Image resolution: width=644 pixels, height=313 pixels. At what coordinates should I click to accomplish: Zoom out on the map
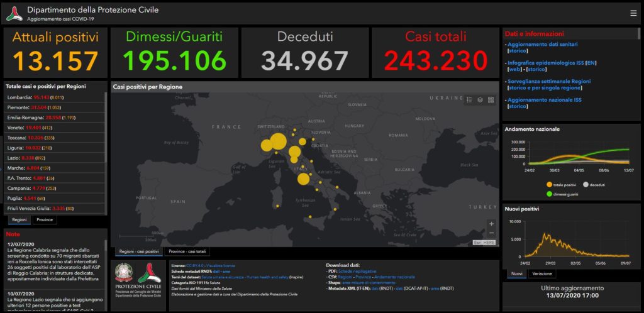tap(491, 233)
